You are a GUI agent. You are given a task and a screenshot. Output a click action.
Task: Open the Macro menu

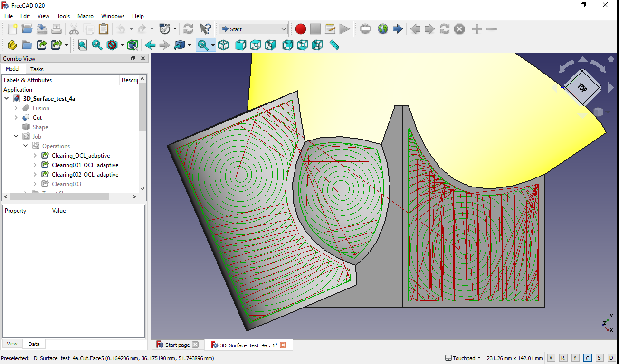[x=86, y=16]
